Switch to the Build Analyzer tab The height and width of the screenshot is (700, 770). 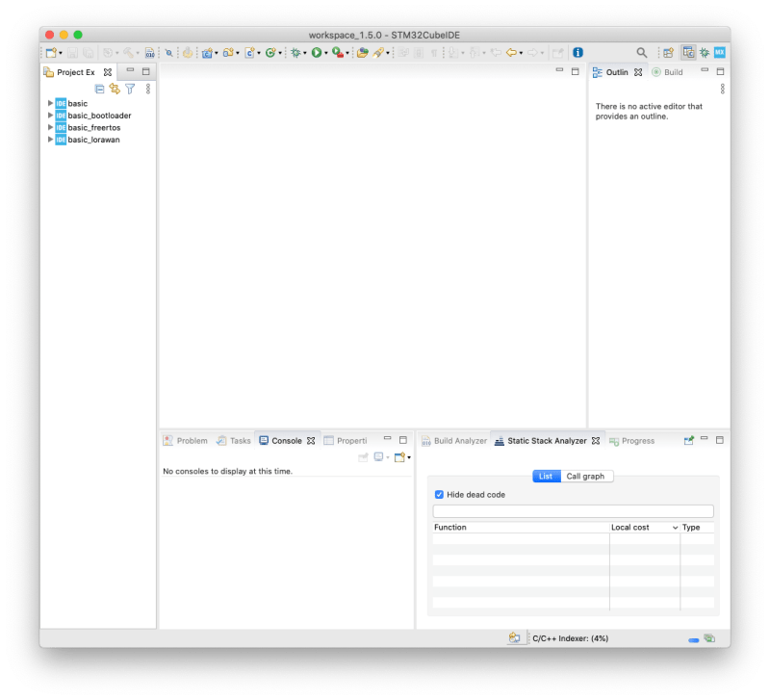coord(454,441)
